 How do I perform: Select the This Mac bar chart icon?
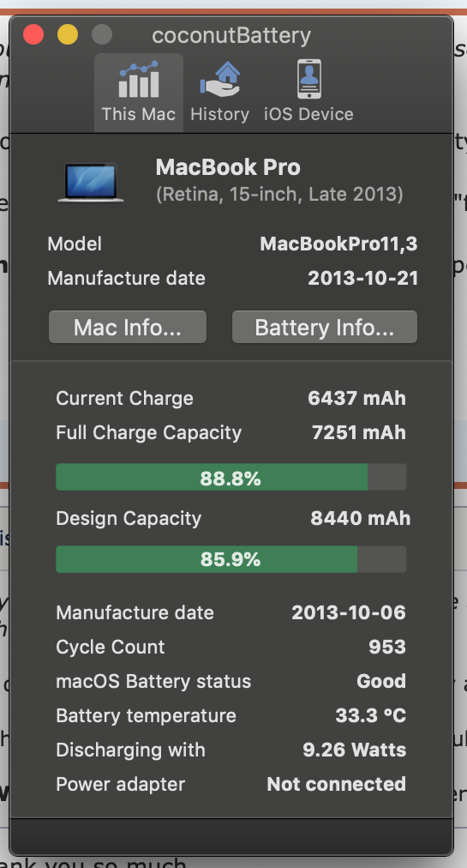coord(138,80)
